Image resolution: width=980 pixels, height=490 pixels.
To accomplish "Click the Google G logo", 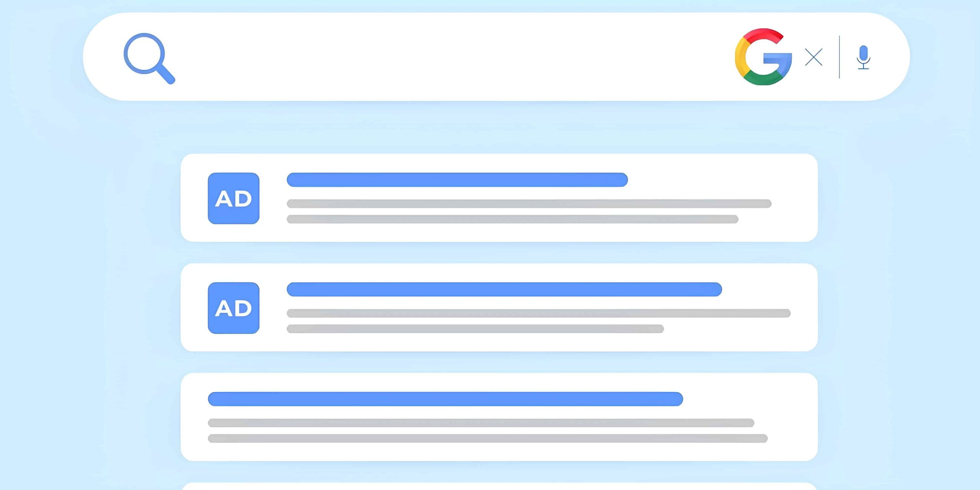I will (763, 57).
